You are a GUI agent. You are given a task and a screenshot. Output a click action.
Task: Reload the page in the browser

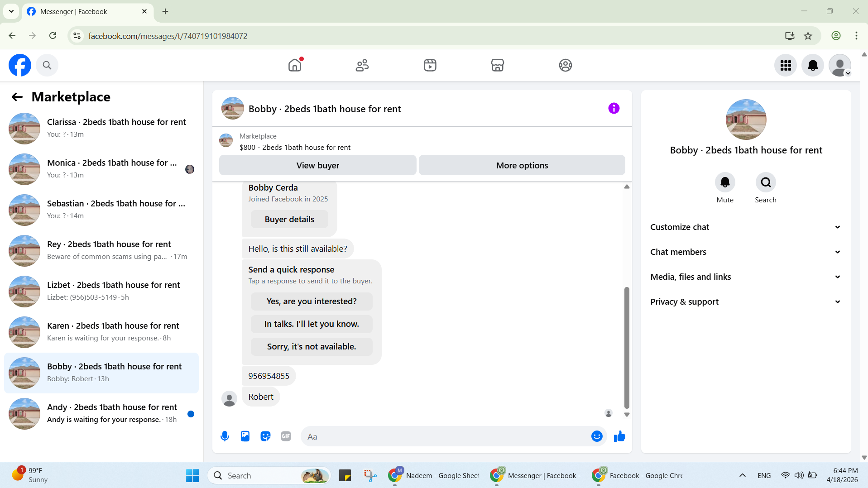(x=53, y=36)
